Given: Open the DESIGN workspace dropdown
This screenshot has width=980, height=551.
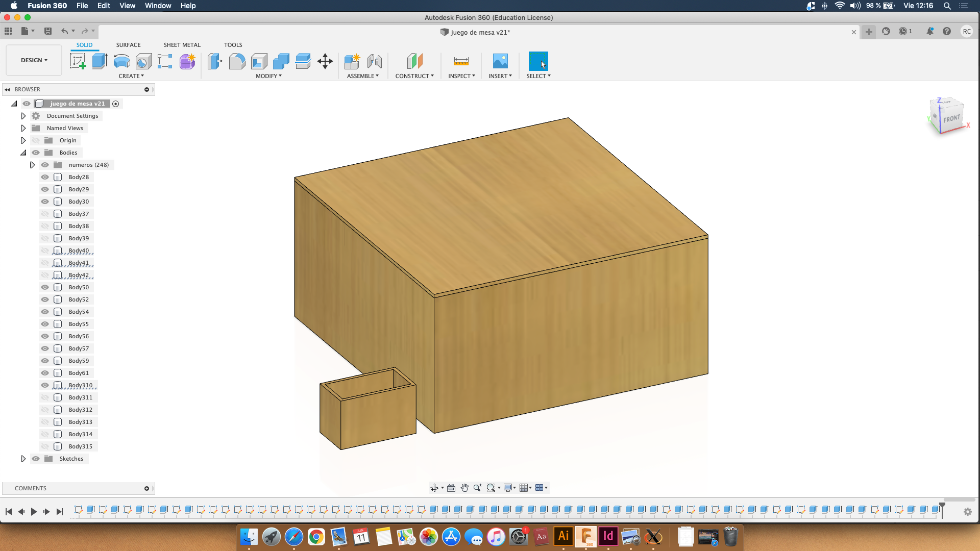Looking at the screenshot, I should pyautogui.click(x=34, y=60).
